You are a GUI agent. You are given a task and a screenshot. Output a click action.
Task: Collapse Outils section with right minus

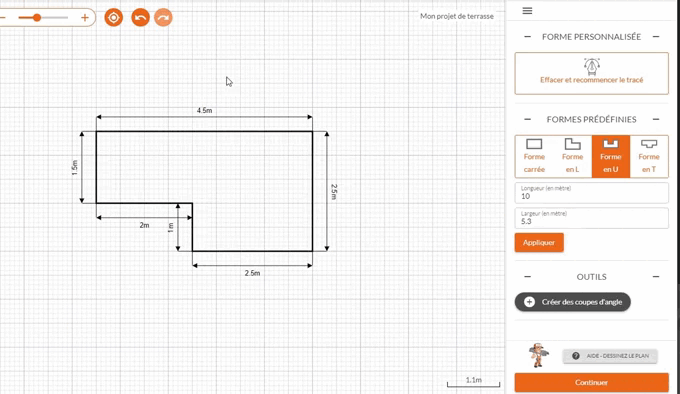pos(656,277)
